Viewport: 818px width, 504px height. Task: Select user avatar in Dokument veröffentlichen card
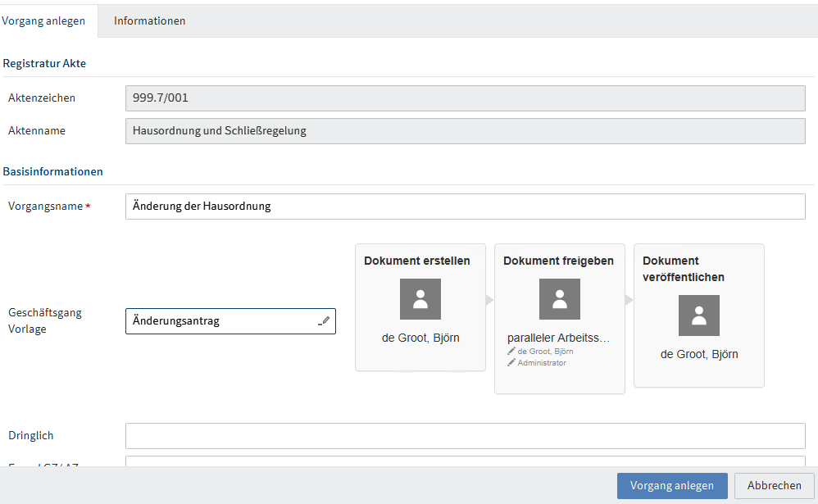point(698,316)
